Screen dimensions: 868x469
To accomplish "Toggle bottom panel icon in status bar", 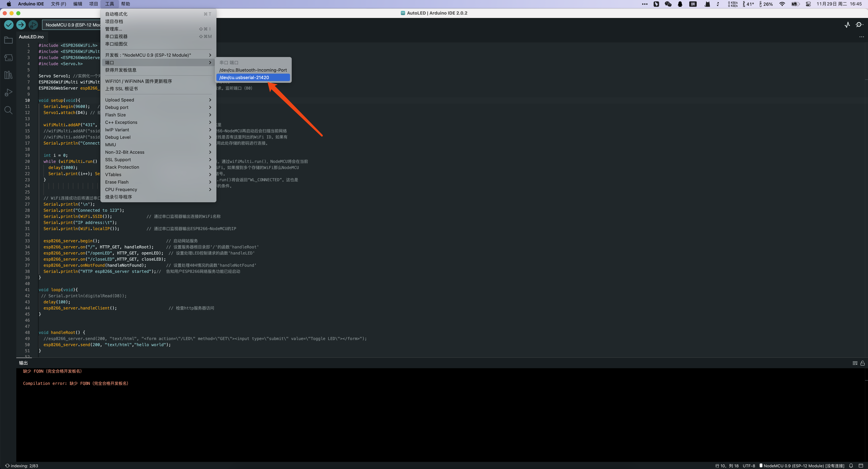I will coord(861,466).
